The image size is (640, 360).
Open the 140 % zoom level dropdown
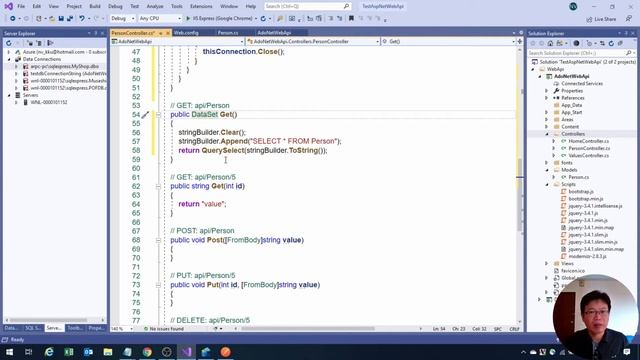(x=122, y=329)
